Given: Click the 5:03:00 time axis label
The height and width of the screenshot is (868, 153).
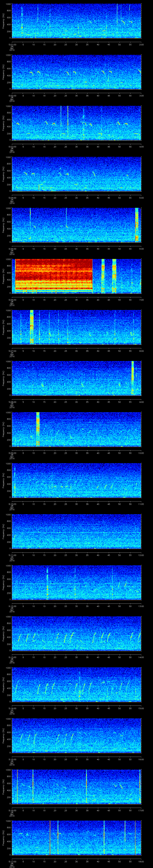Looking at the screenshot, I should pyautogui.click(x=12, y=147).
